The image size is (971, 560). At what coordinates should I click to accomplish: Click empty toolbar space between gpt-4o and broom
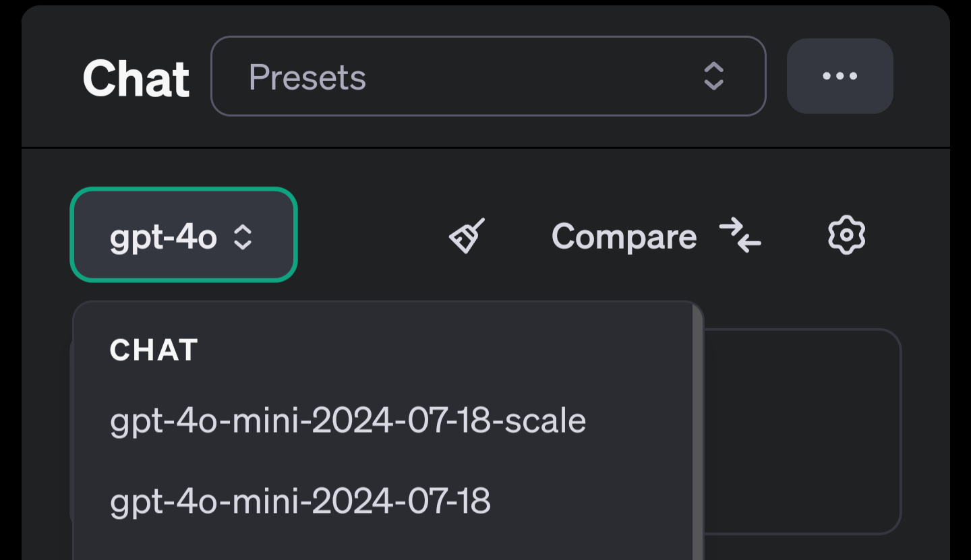(372, 236)
